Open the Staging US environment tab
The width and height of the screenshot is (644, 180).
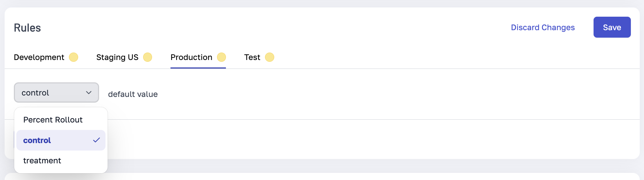pyautogui.click(x=117, y=58)
